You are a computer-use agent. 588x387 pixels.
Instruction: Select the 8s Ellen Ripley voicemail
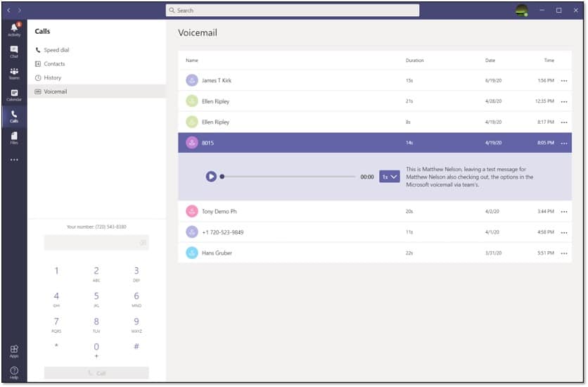point(375,122)
